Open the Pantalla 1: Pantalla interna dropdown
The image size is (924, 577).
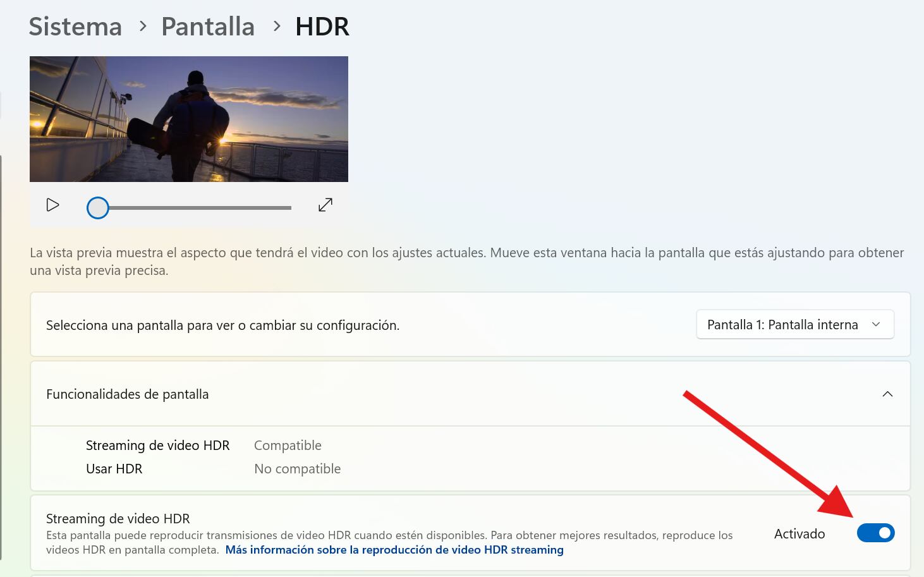[x=795, y=324]
